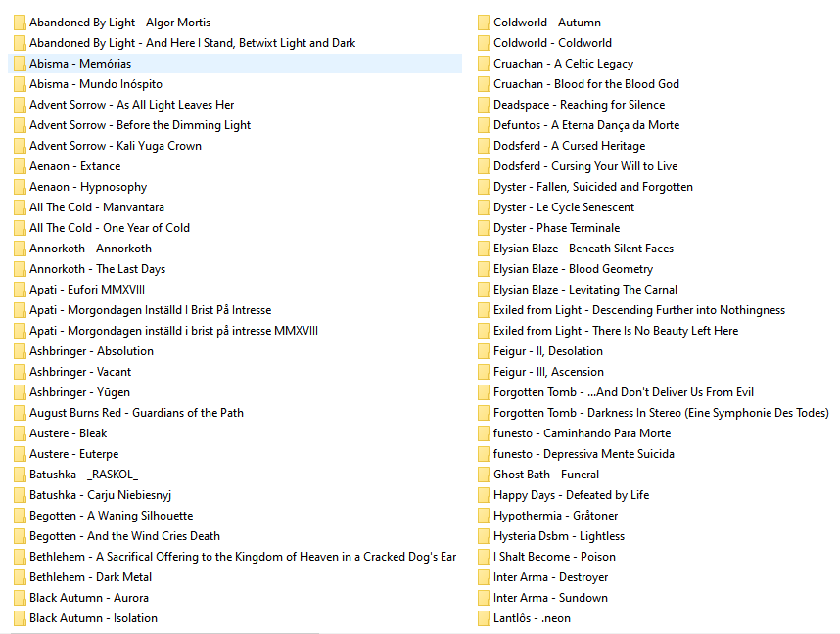Select folder icon for Hypothermia - Gråtoner
The width and height of the screenshot is (840, 634).
tap(484, 516)
